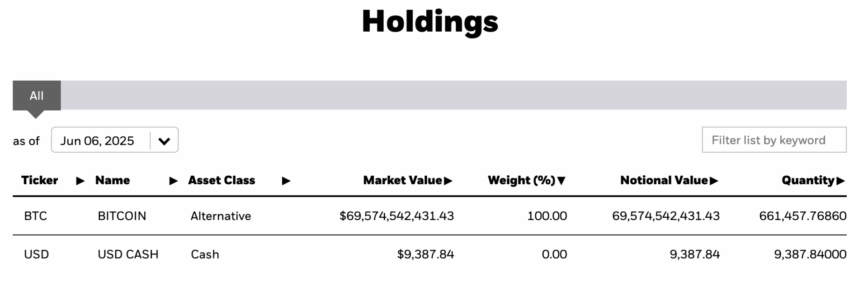Click the Market Value sort arrow
Screen dimensions: 868x307
coord(448,181)
